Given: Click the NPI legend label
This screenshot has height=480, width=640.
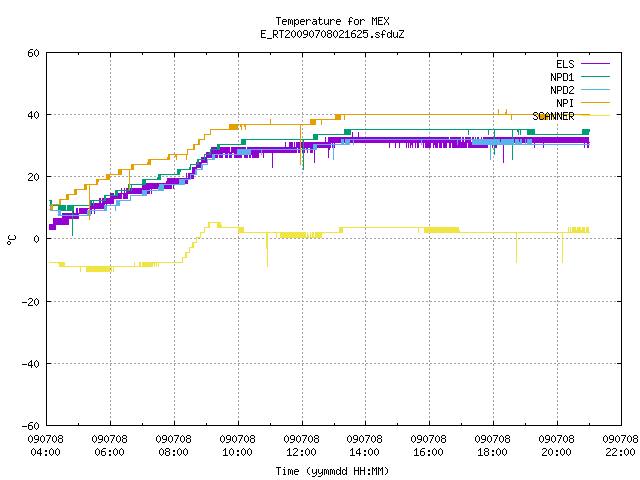Looking at the screenshot, I should coord(565,103).
